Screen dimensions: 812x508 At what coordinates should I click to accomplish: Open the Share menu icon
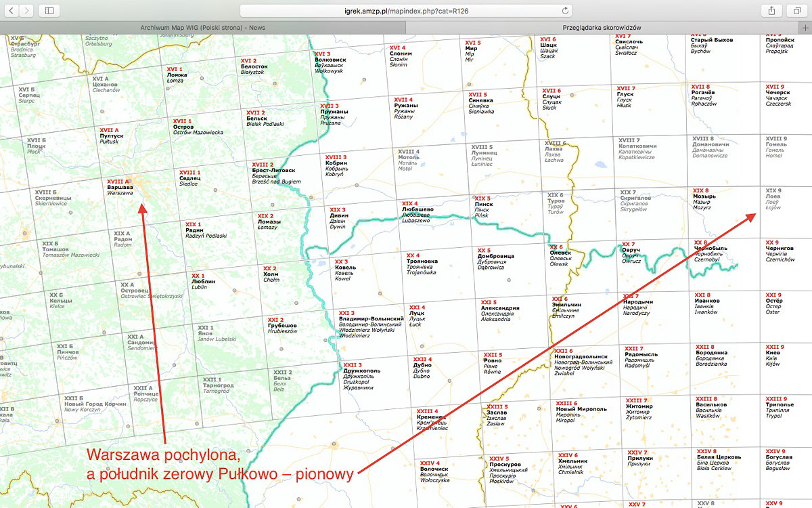771,10
